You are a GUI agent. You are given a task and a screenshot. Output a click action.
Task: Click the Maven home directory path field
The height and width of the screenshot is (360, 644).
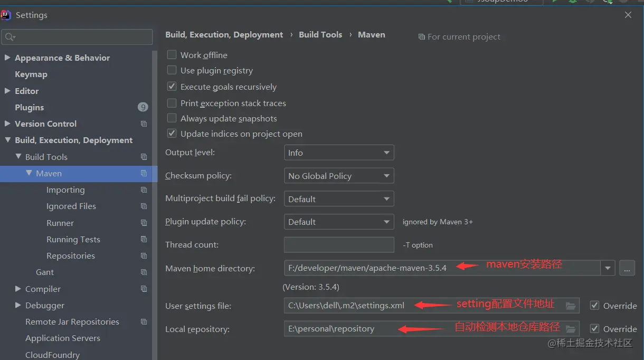point(442,268)
